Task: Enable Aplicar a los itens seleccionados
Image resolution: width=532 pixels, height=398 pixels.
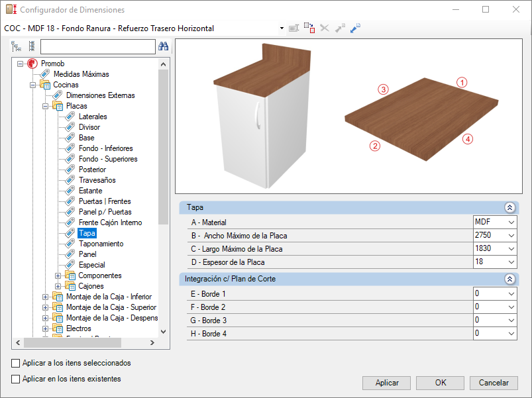Action: pos(16,363)
